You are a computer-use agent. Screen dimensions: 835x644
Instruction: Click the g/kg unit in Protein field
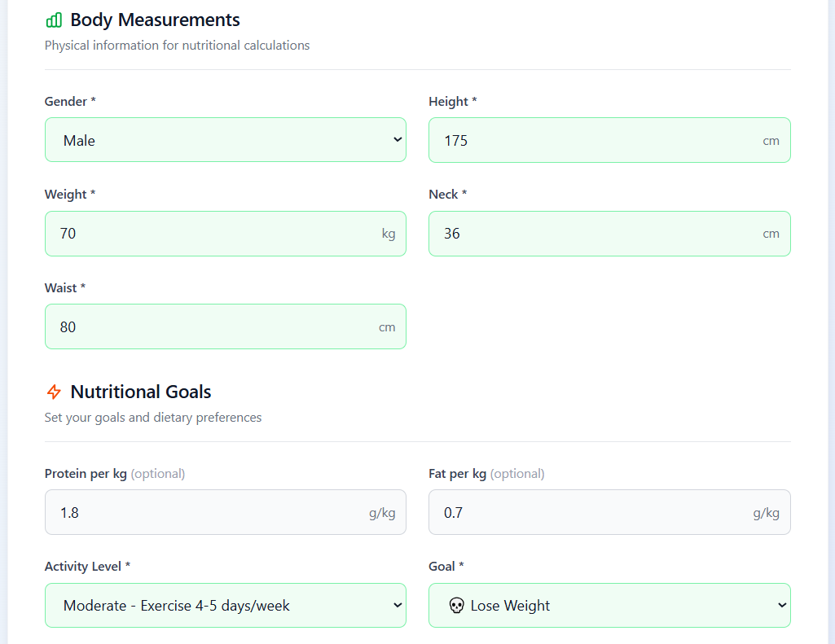click(382, 513)
